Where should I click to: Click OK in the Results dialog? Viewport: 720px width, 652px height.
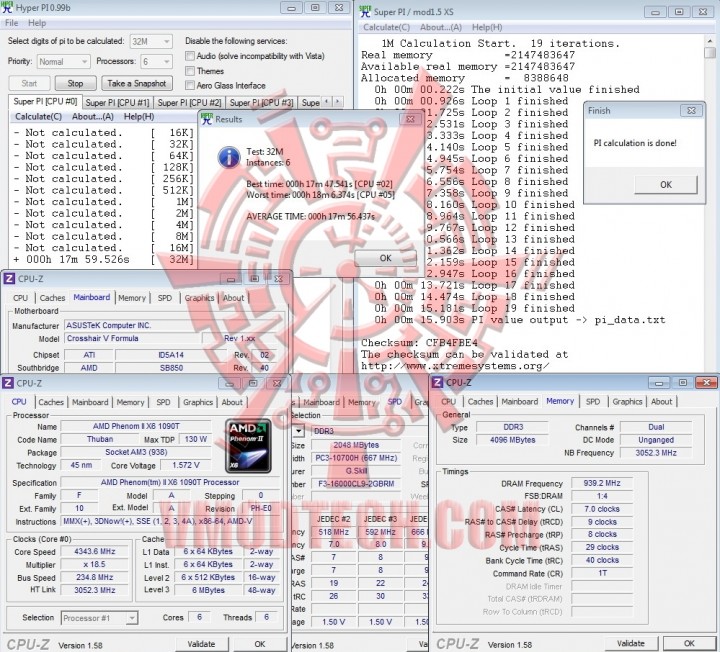(385, 258)
